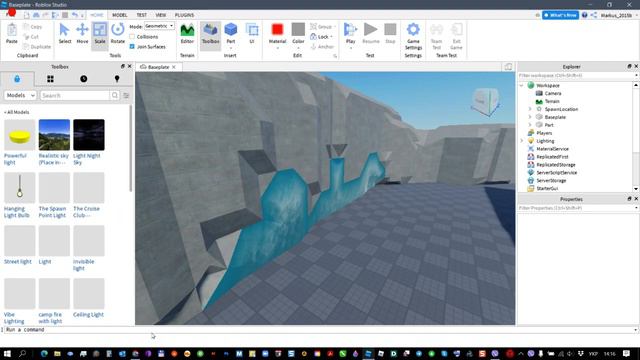Select the Hanging Light Bulb thumbnail

20,188
